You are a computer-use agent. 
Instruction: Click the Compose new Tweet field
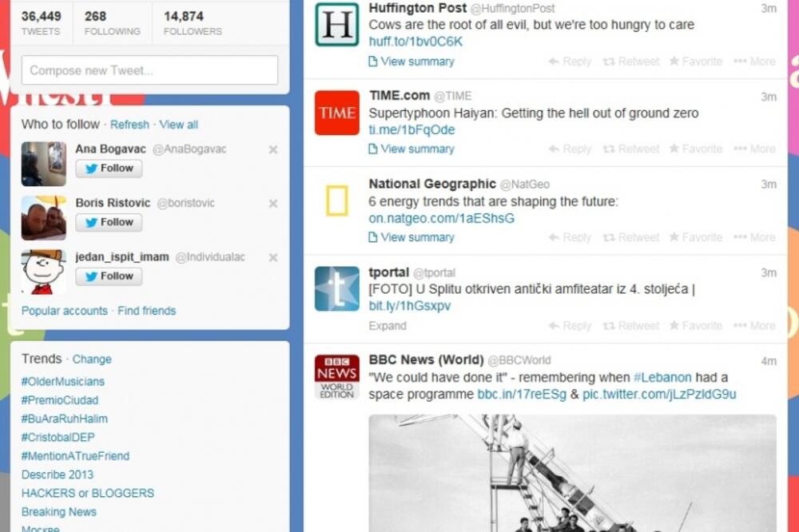pyautogui.click(x=150, y=70)
